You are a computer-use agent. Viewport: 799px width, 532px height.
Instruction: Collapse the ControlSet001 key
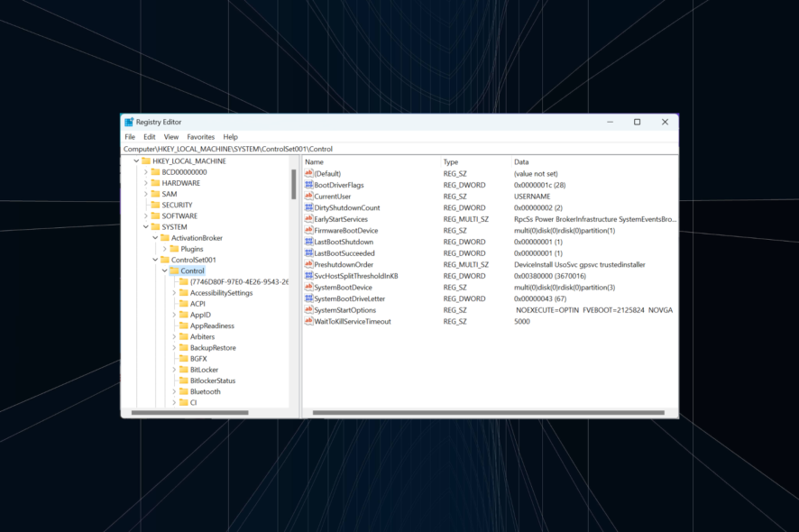tap(155, 260)
